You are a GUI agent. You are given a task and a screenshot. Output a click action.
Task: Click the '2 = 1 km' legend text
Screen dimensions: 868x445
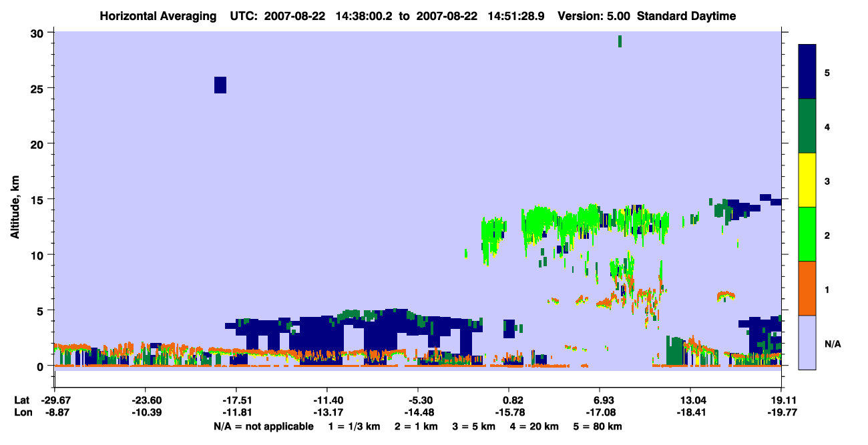[x=416, y=426]
